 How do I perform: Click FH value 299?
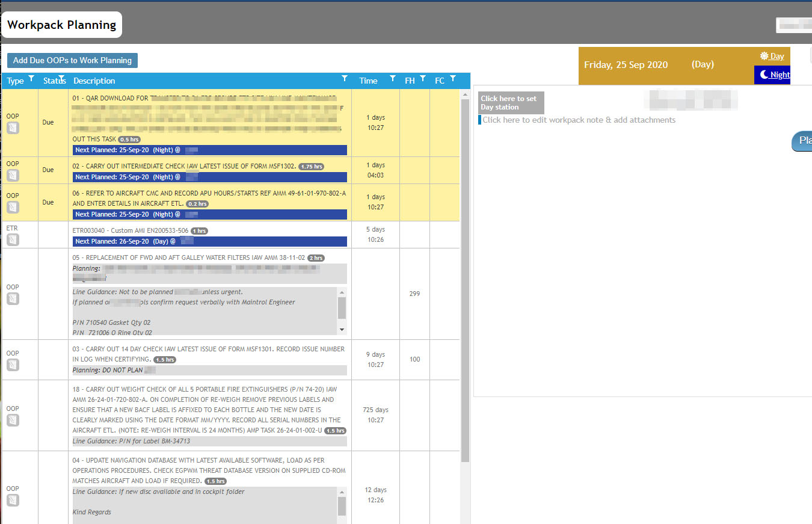click(x=414, y=294)
